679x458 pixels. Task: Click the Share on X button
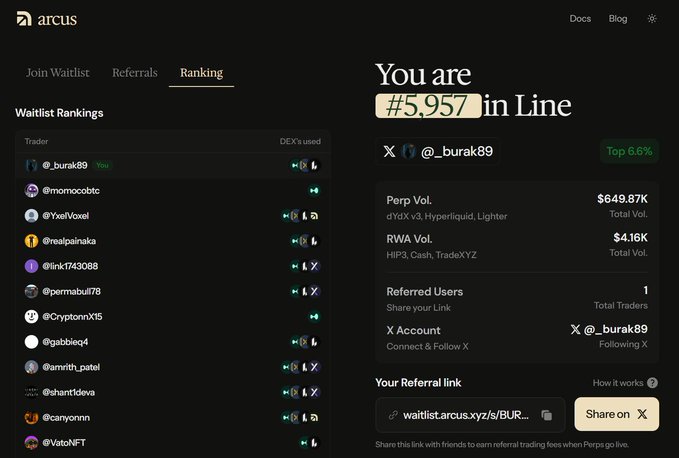tap(617, 414)
